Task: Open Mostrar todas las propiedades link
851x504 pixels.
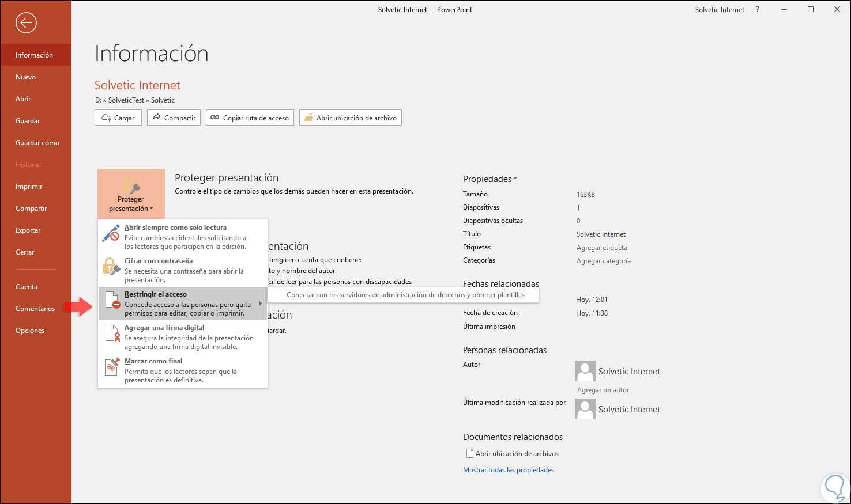Action: 509,470
